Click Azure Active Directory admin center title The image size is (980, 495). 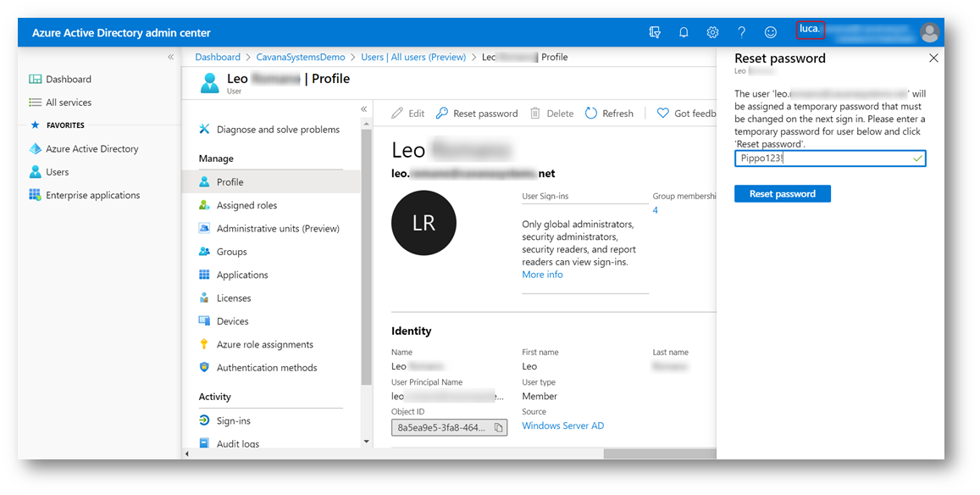click(x=121, y=32)
